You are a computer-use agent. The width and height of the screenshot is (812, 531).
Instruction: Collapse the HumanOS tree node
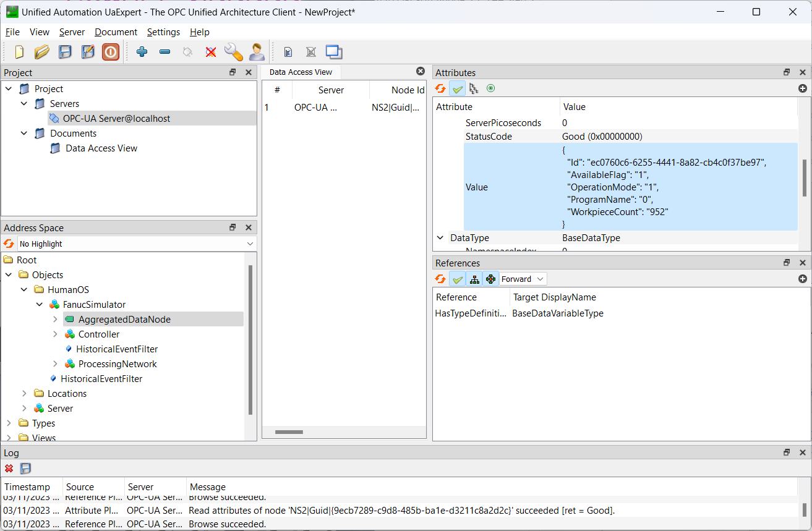pyautogui.click(x=24, y=289)
